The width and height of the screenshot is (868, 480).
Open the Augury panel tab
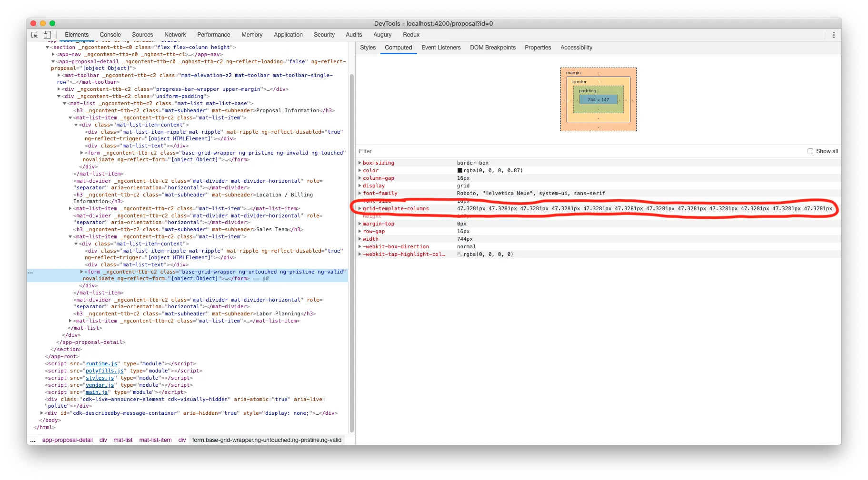[382, 35]
